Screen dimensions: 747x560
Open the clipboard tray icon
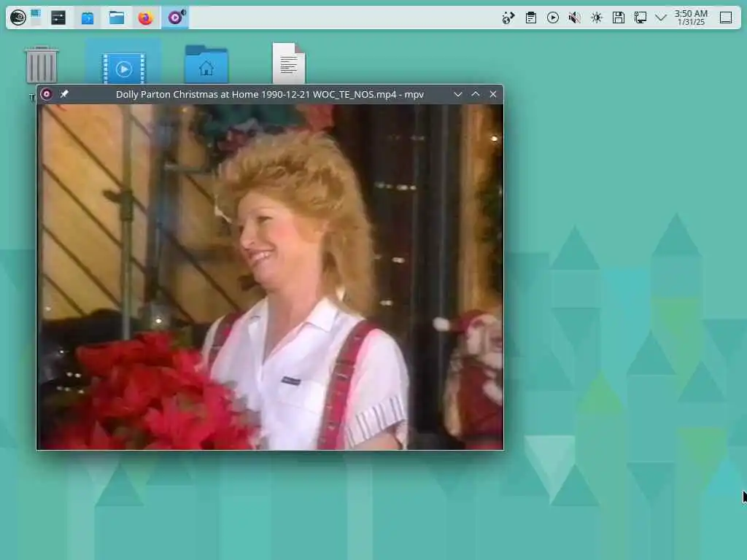[531, 17]
